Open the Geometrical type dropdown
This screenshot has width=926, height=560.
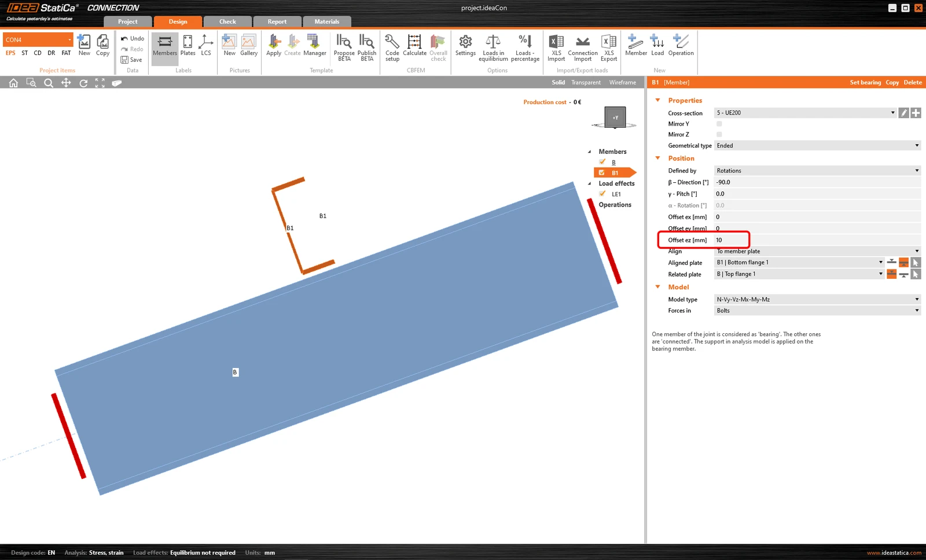click(x=817, y=146)
